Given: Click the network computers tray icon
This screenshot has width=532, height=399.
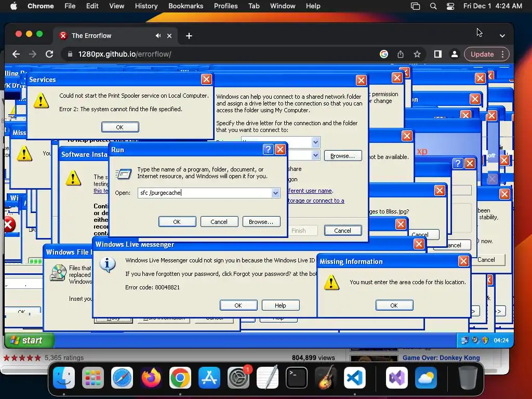Looking at the screenshot, I should coord(465,340).
